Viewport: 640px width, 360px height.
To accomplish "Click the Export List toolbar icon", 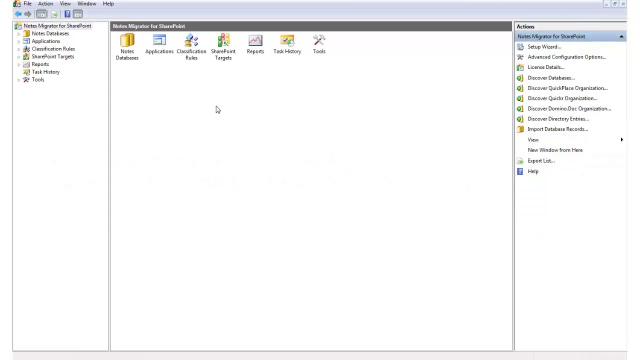I will pos(54,14).
